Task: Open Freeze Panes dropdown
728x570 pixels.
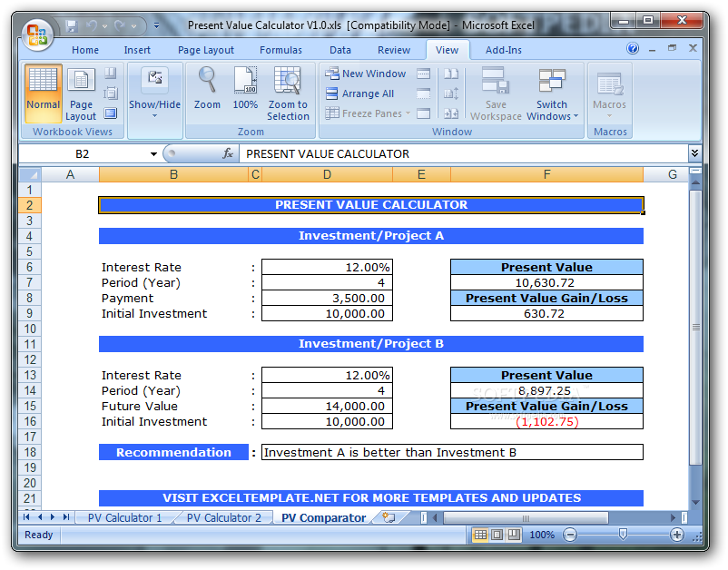Action: 368,113
